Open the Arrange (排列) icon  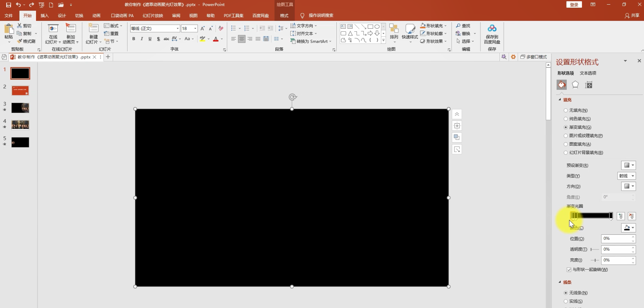tap(394, 29)
